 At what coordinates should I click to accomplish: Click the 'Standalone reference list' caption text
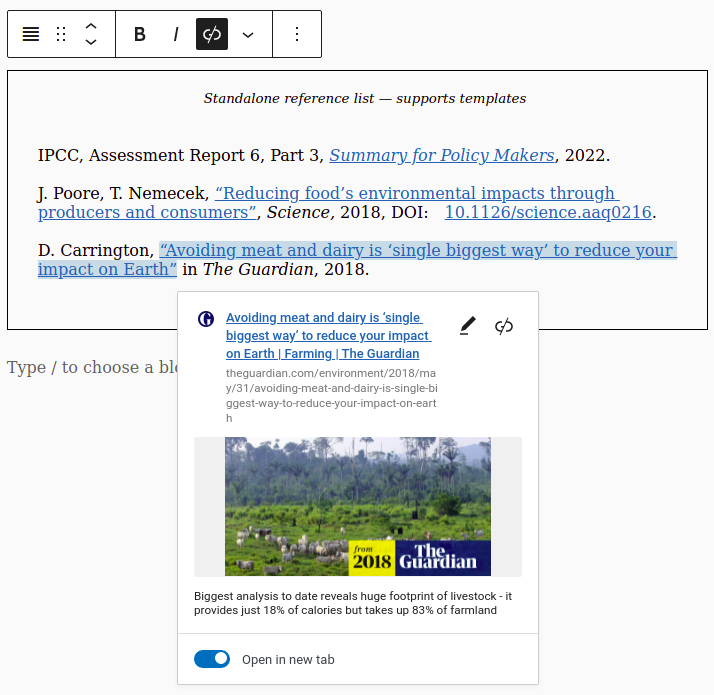pyautogui.click(x=365, y=98)
